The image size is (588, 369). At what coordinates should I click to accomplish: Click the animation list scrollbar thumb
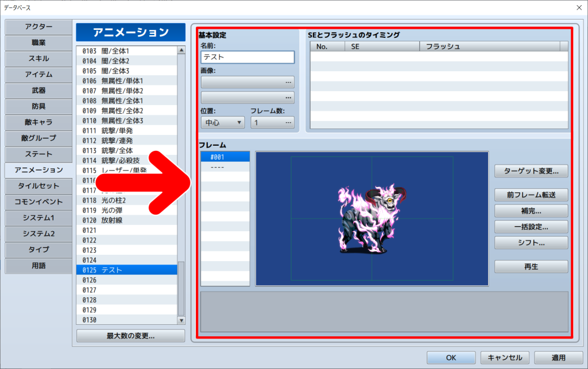(181, 289)
